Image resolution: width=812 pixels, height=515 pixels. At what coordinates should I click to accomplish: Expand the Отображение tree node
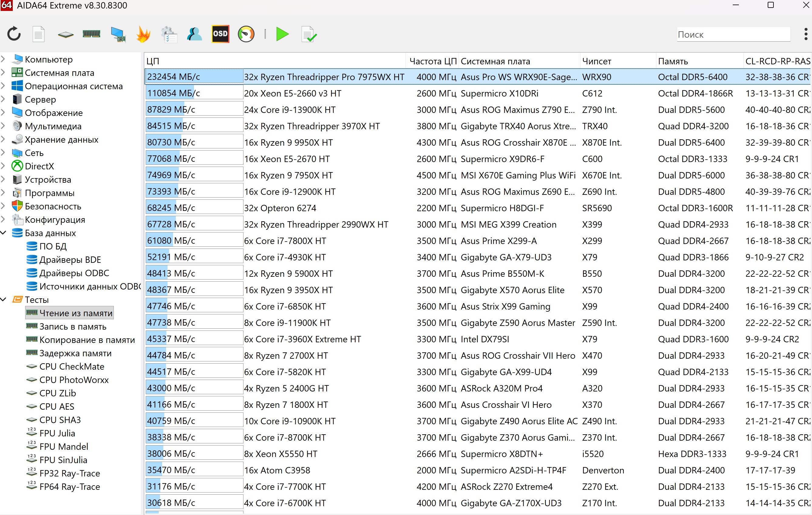pos(3,113)
